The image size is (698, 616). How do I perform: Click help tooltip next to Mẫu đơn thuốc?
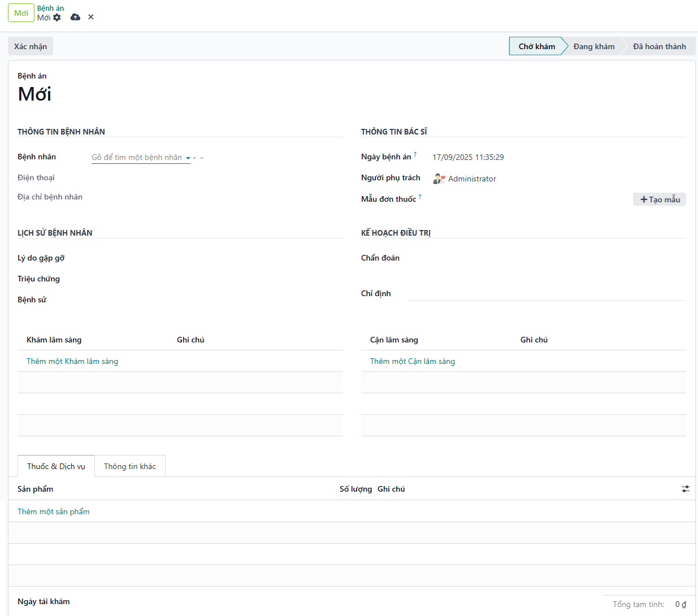(x=420, y=197)
